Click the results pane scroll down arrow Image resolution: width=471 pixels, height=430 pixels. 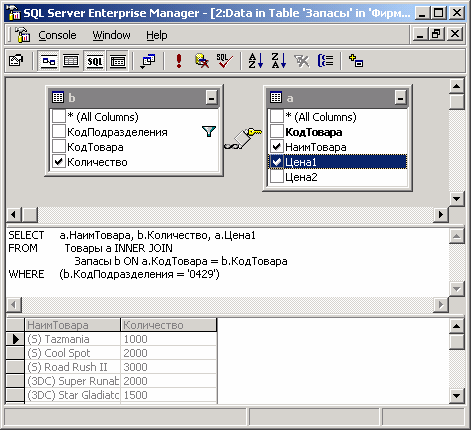[456, 396]
